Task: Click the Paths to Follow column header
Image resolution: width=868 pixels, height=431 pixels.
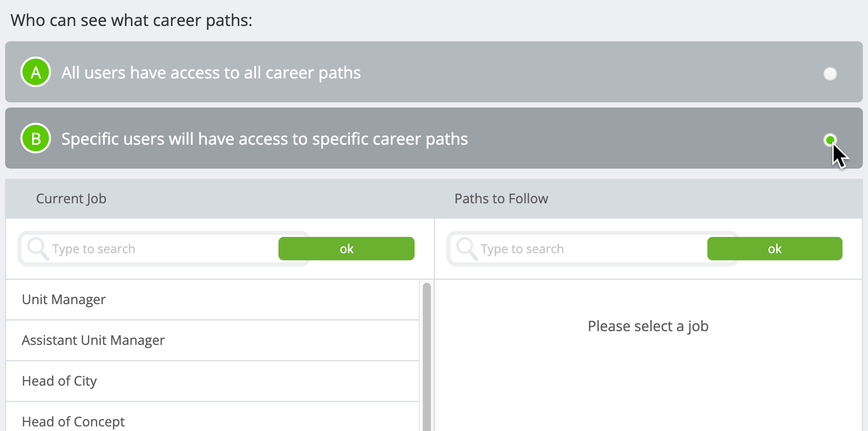Action: click(x=501, y=199)
